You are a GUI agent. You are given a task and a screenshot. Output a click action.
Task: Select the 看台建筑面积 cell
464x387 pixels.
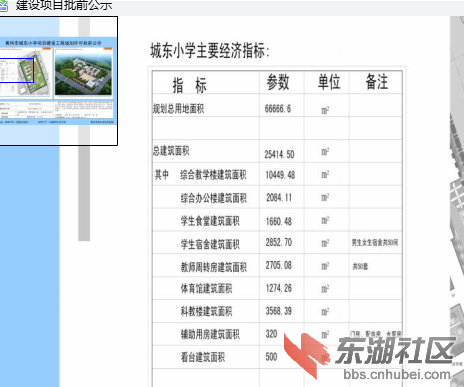[203, 357]
